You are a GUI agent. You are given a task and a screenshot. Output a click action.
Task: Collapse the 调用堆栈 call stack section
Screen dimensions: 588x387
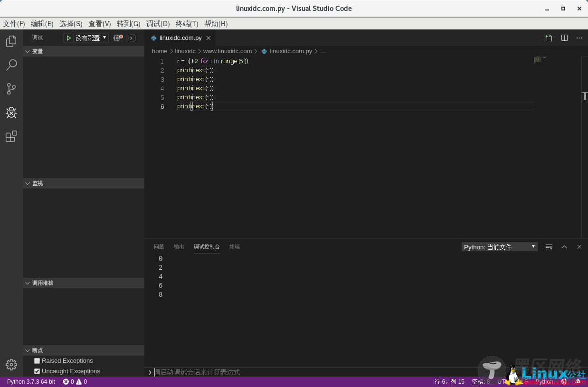click(42, 283)
